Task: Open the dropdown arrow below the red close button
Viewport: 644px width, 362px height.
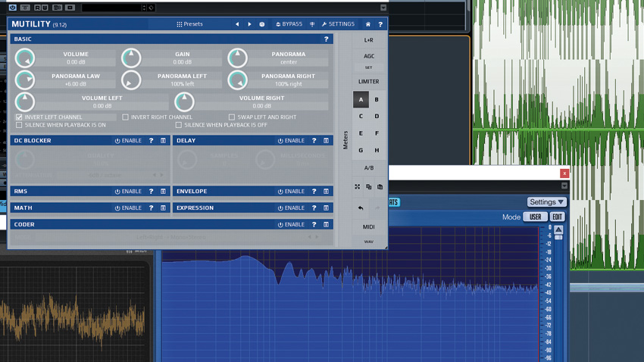Action: point(564,186)
